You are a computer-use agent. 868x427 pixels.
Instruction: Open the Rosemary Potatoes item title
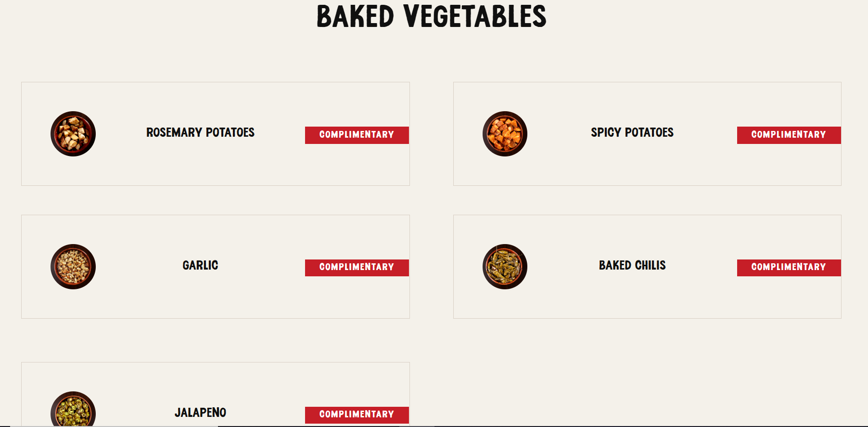point(200,132)
